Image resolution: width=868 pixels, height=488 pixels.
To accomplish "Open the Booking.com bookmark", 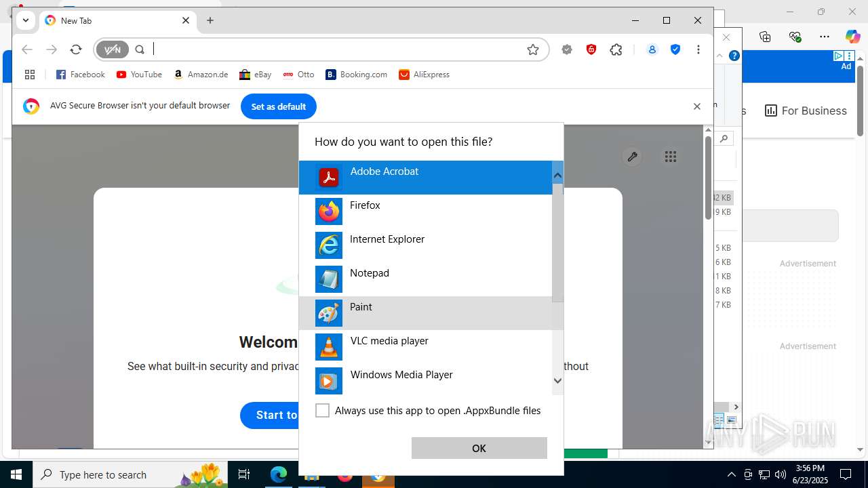I will click(357, 75).
